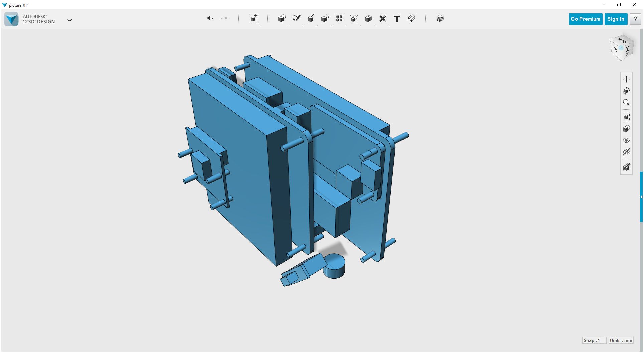Toggle sketch visibility at sidebar bottom
Screen dimensions: 644x353
coord(626,167)
